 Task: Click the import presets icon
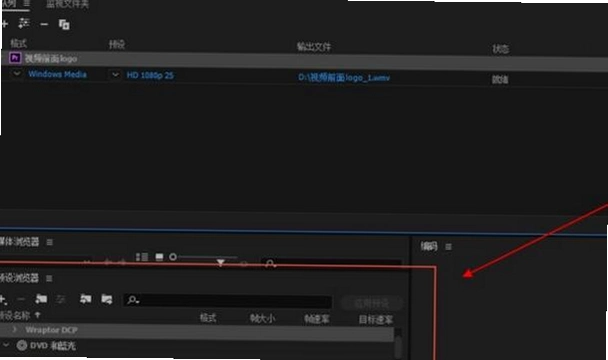[86, 299]
